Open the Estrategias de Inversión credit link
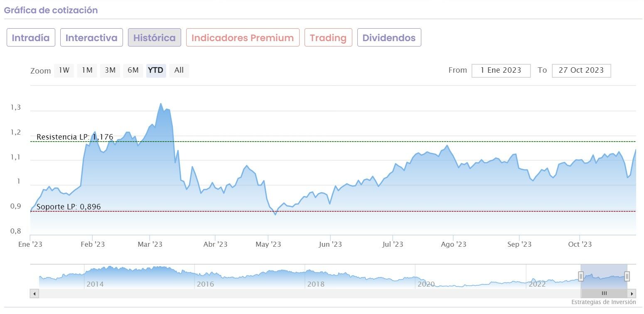644x314 pixels. tap(603, 302)
